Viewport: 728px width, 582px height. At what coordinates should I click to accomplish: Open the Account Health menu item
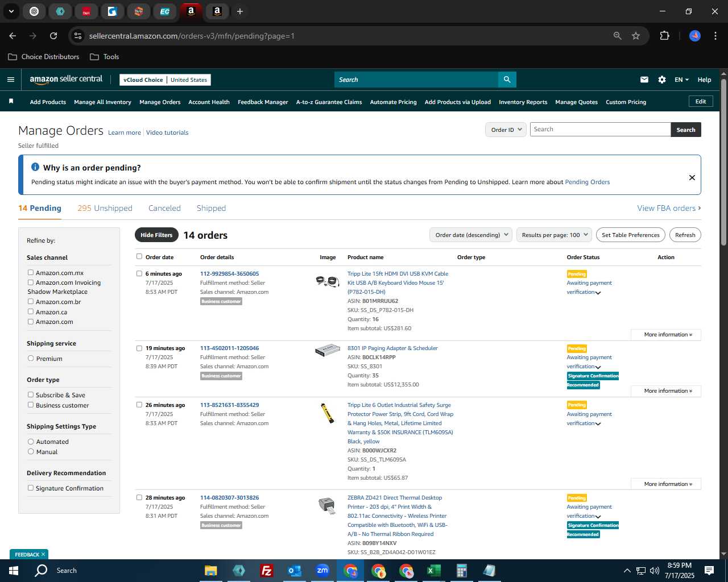pyautogui.click(x=209, y=102)
